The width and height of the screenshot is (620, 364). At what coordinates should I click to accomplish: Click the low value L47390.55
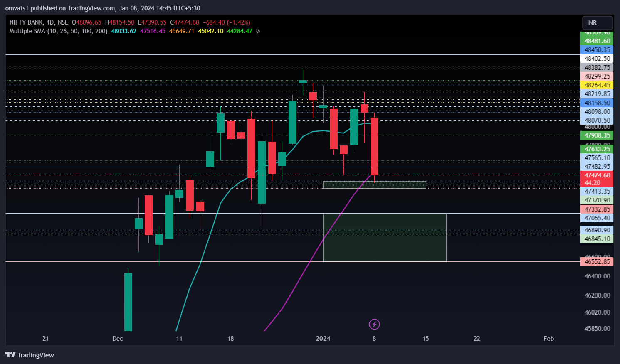[x=152, y=22]
